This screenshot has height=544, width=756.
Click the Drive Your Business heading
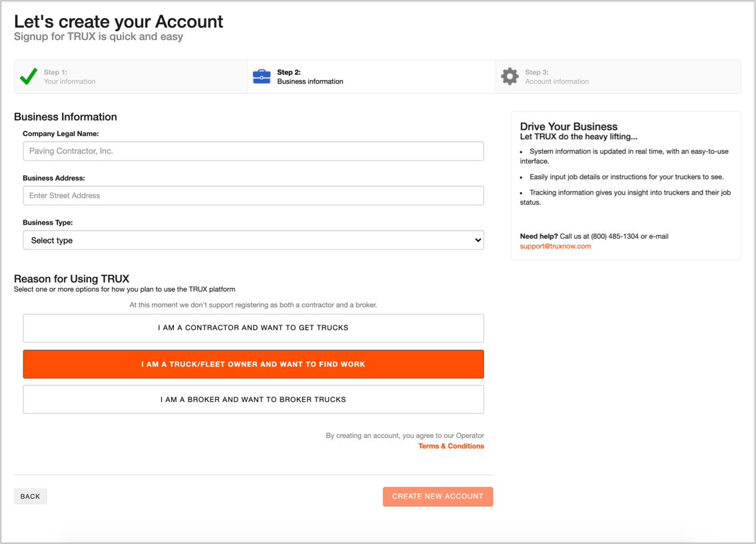click(x=568, y=127)
